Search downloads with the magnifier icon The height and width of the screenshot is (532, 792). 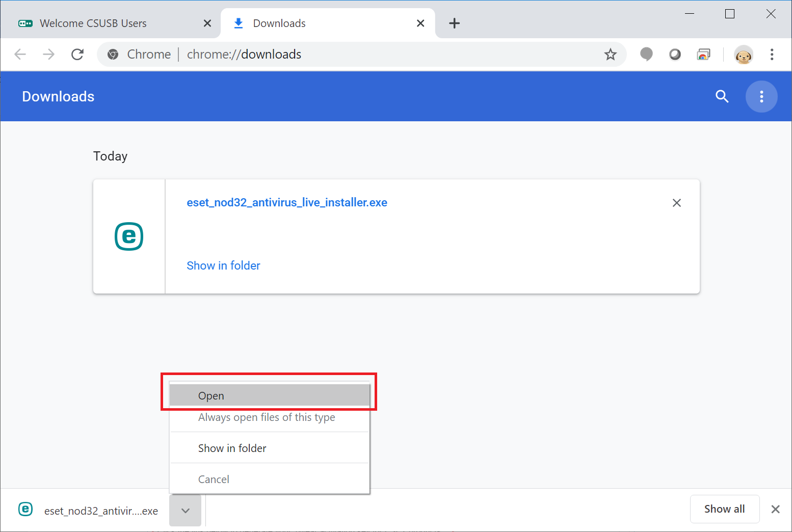coord(722,96)
